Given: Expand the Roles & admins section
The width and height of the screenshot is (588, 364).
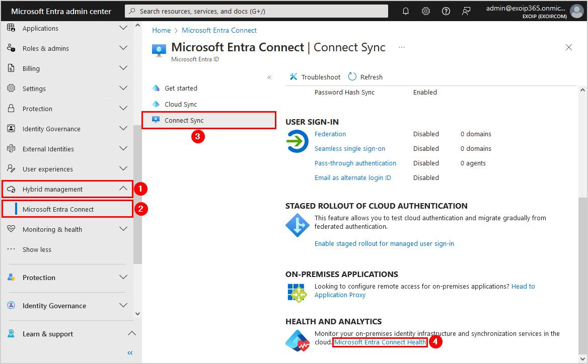Looking at the screenshot, I should point(123,48).
